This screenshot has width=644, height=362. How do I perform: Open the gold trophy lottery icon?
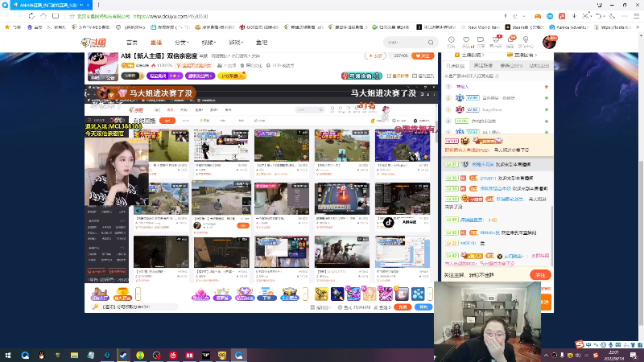(x=122, y=294)
